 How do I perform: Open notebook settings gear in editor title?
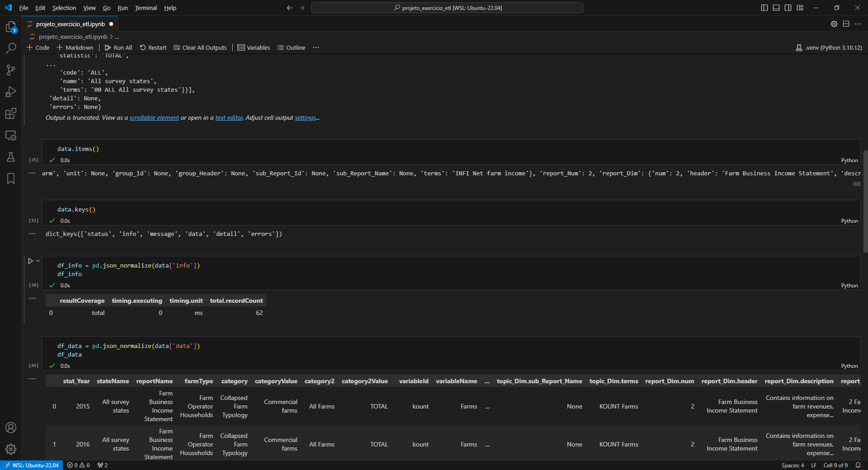coord(834,24)
